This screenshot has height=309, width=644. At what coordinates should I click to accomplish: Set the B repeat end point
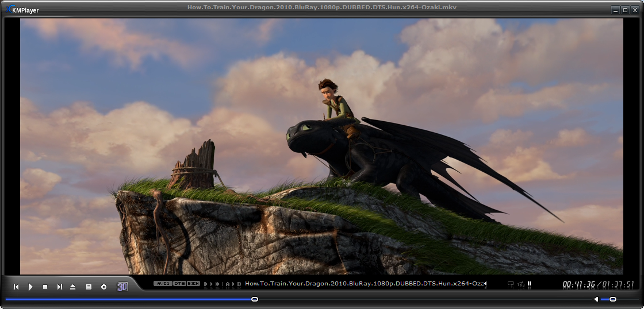click(239, 284)
